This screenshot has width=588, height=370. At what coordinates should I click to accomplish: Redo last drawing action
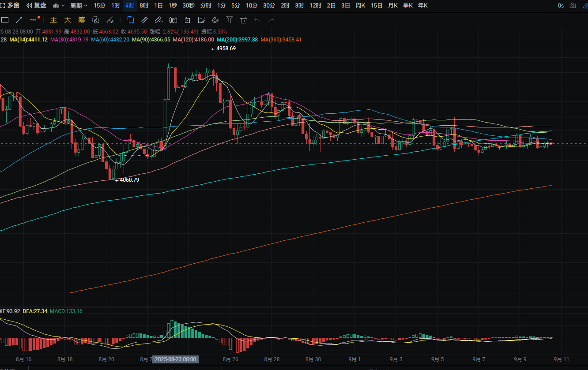click(x=271, y=20)
